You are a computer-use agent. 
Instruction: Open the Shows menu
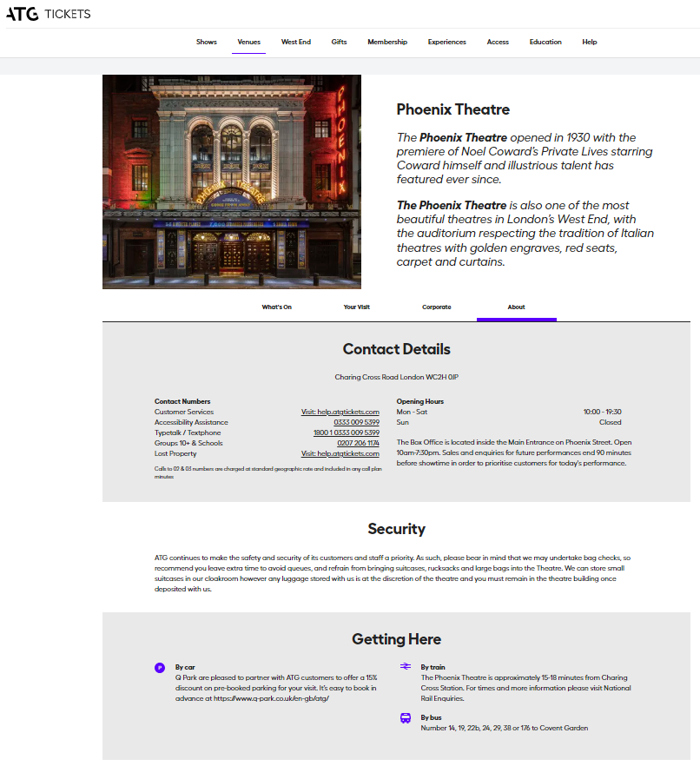tap(207, 42)
